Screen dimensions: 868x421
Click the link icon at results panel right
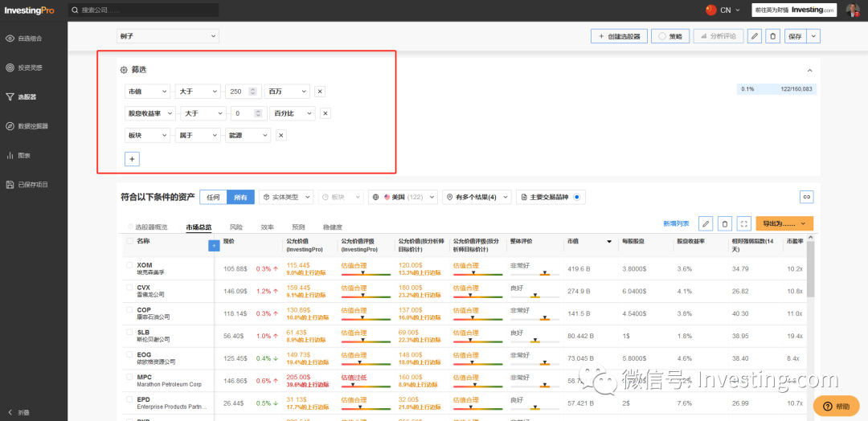(807, 197)
